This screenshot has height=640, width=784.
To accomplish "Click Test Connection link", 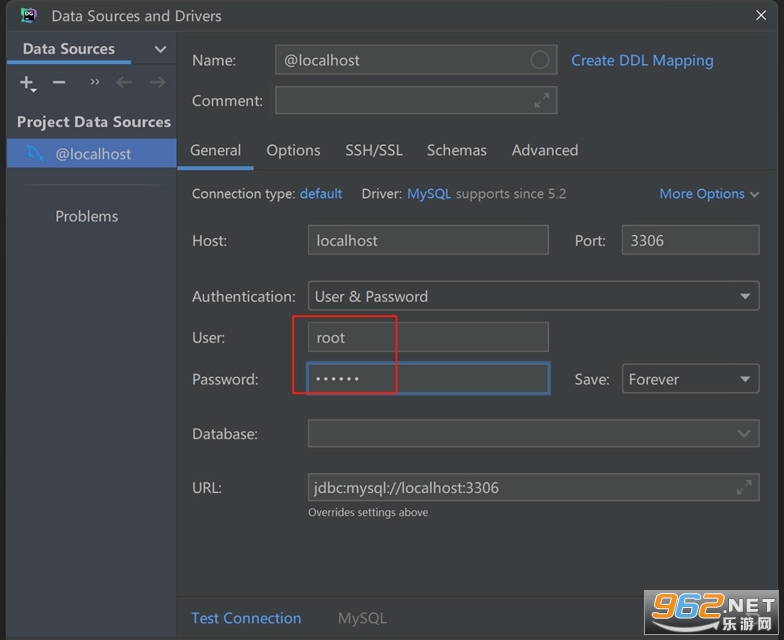I will 246,618.
